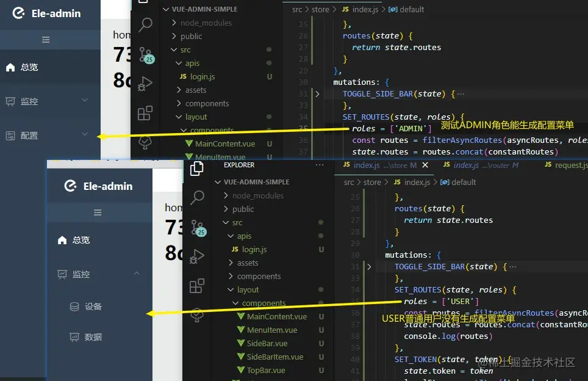Switch to index.js router tab
588x381 pixels.
coord(481,165)
